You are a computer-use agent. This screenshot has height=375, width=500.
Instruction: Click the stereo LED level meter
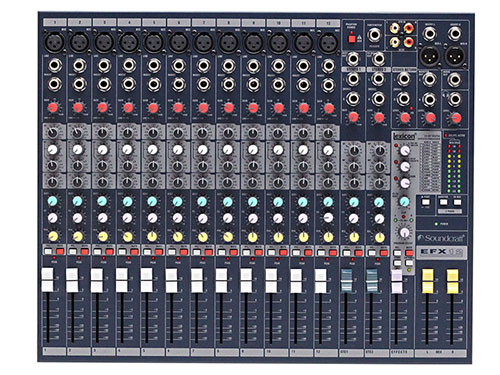click(454, 167)
